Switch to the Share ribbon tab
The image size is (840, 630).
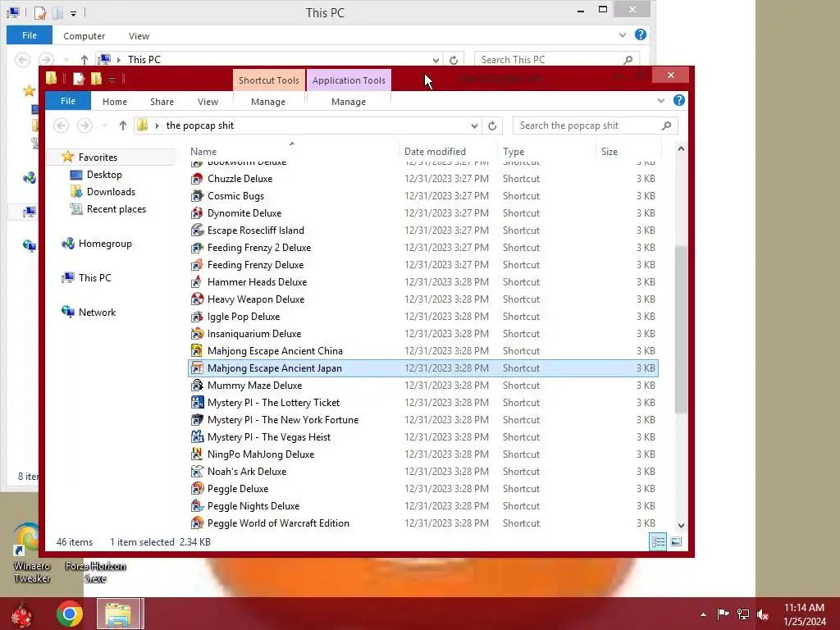(x=162, y=102)
